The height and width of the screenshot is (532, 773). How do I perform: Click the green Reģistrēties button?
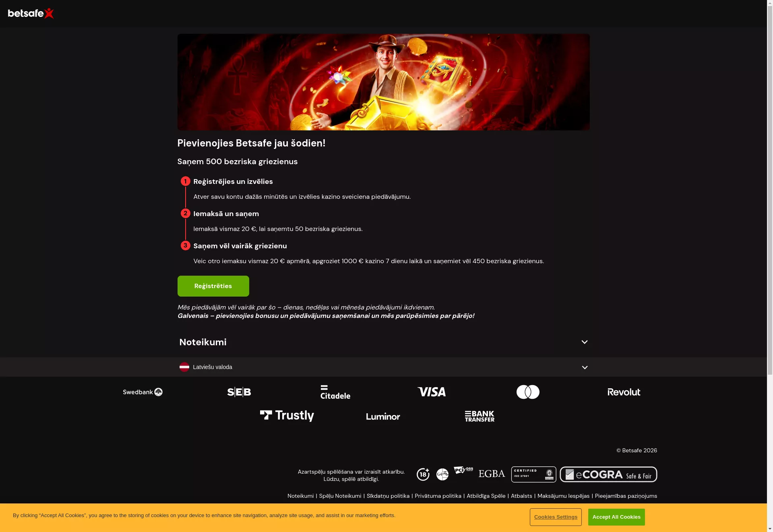213,286
